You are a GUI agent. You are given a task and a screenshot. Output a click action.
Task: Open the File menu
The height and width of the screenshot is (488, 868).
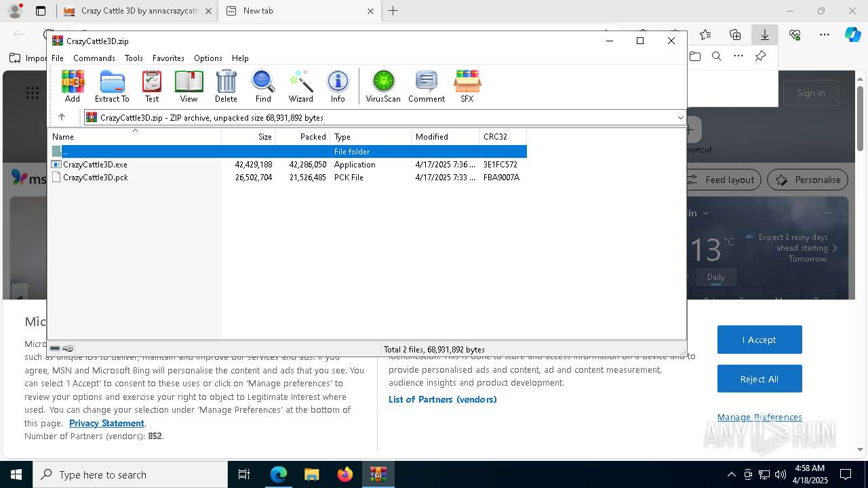[x=58, y=58]
